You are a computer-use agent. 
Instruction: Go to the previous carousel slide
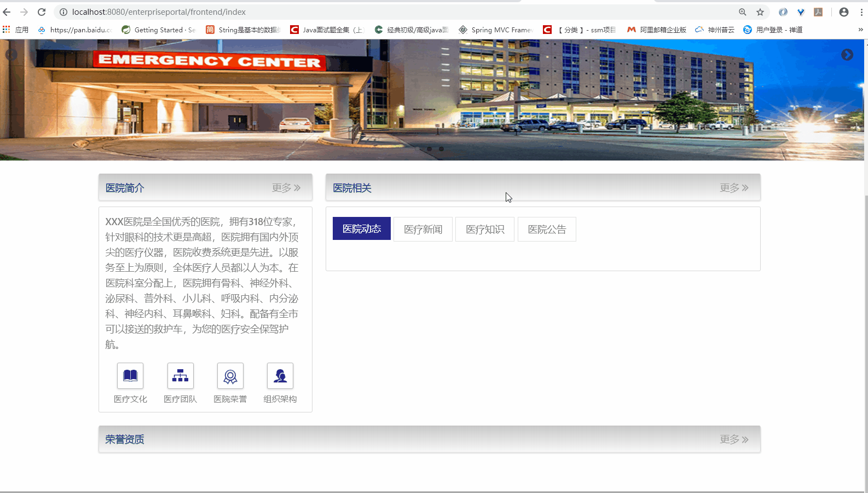(x=11, y=55)
